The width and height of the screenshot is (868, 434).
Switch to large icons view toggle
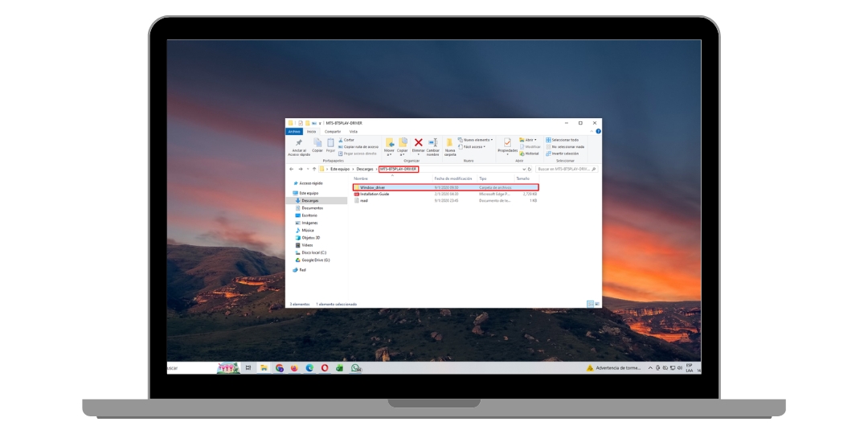point(596,304)
